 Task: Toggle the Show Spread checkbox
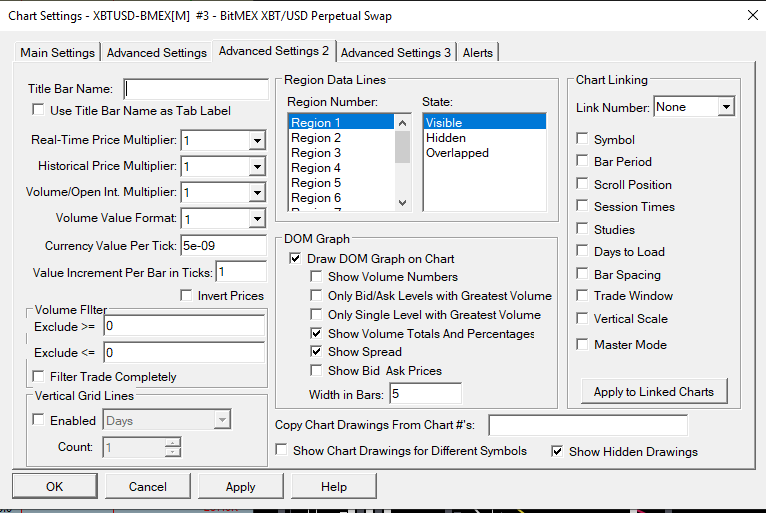click(316, 351)
